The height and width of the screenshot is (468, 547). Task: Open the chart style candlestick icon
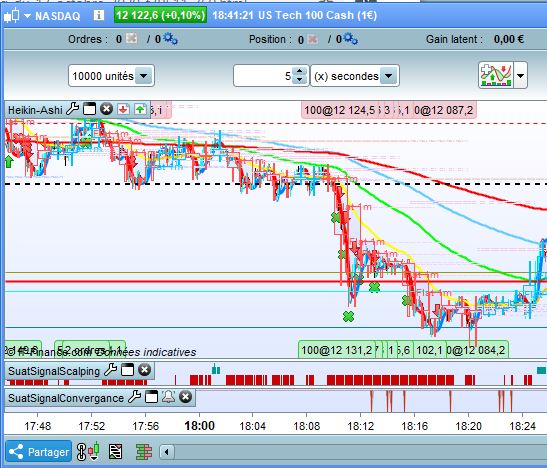tap(12, 16)
